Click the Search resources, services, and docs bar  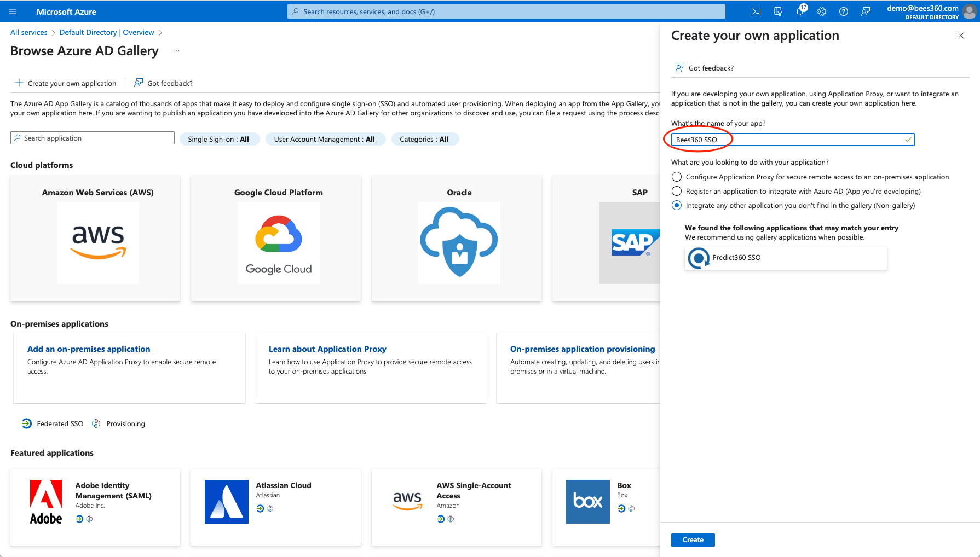pyautogui.click(x=506, y=11)
